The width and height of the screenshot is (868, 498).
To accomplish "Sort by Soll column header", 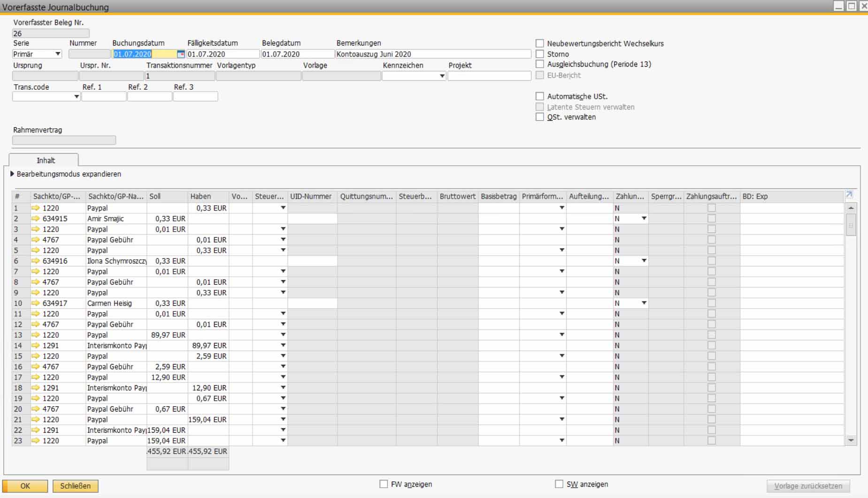I will (167, 196).
